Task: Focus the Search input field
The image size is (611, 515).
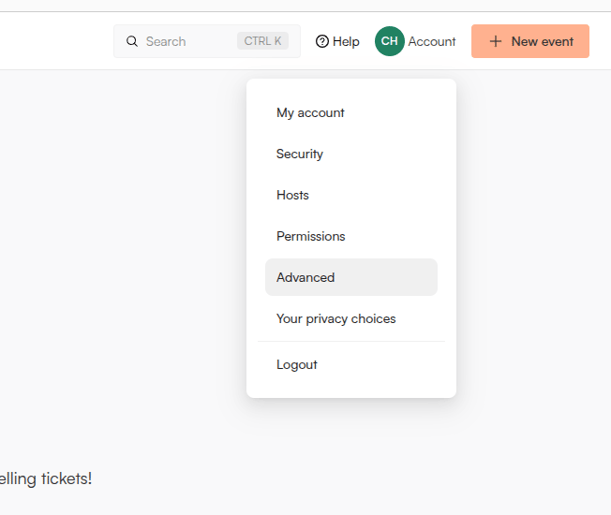Action: click(x=207, y=41)
